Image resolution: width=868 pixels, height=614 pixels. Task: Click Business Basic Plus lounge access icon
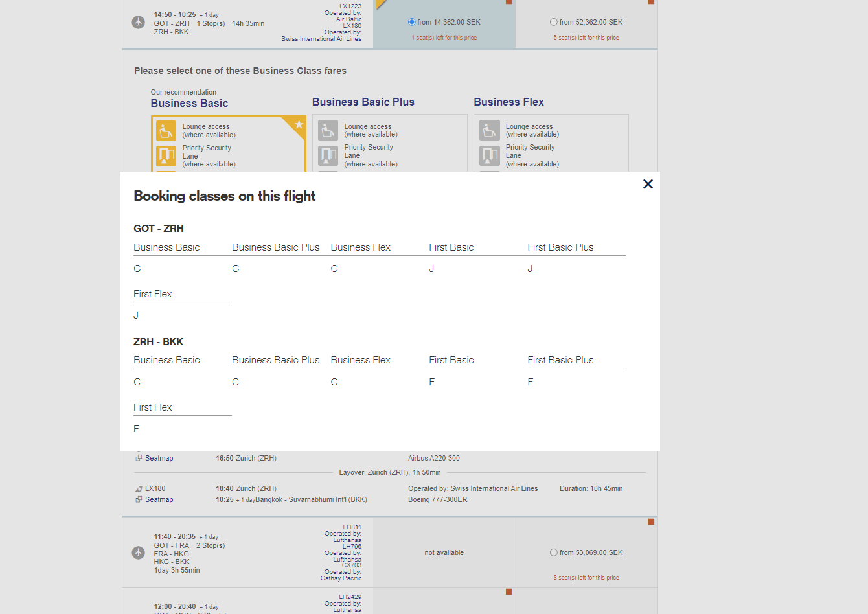point(328,130)
